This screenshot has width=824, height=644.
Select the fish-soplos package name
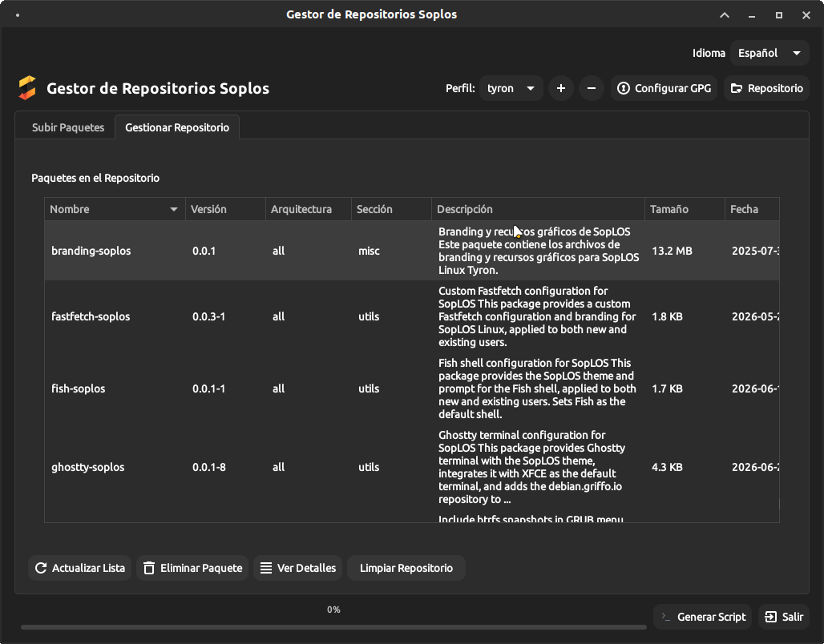click(79, 388)
